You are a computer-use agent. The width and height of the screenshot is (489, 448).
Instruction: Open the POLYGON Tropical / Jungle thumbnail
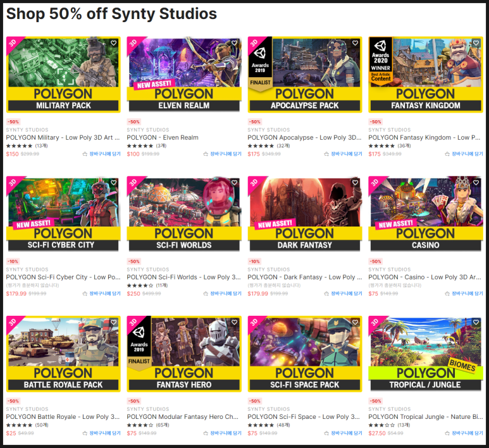tap(426, 354)
